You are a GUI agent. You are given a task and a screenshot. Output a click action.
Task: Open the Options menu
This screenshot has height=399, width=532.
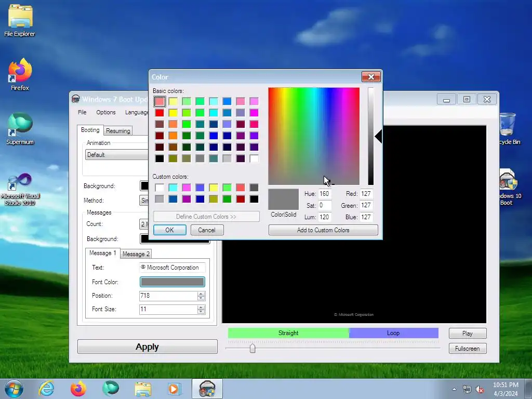pyautogui.click(x=106, y=112)
